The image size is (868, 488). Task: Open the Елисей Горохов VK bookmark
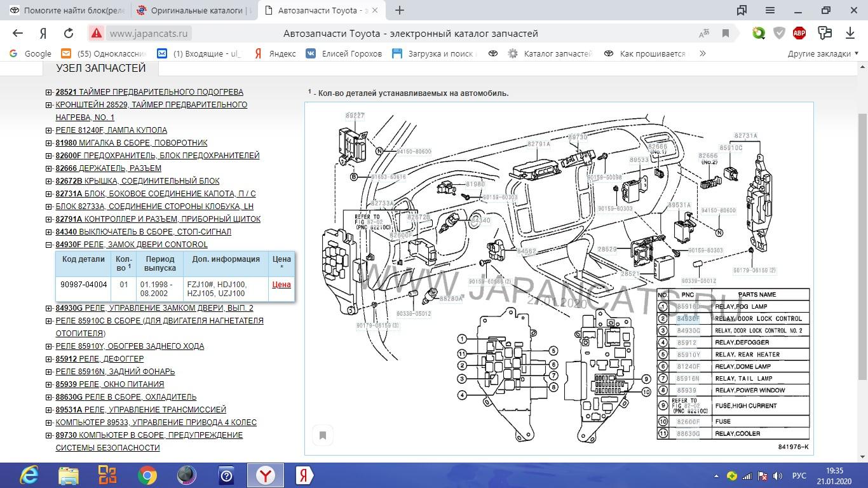pos(344,53)
